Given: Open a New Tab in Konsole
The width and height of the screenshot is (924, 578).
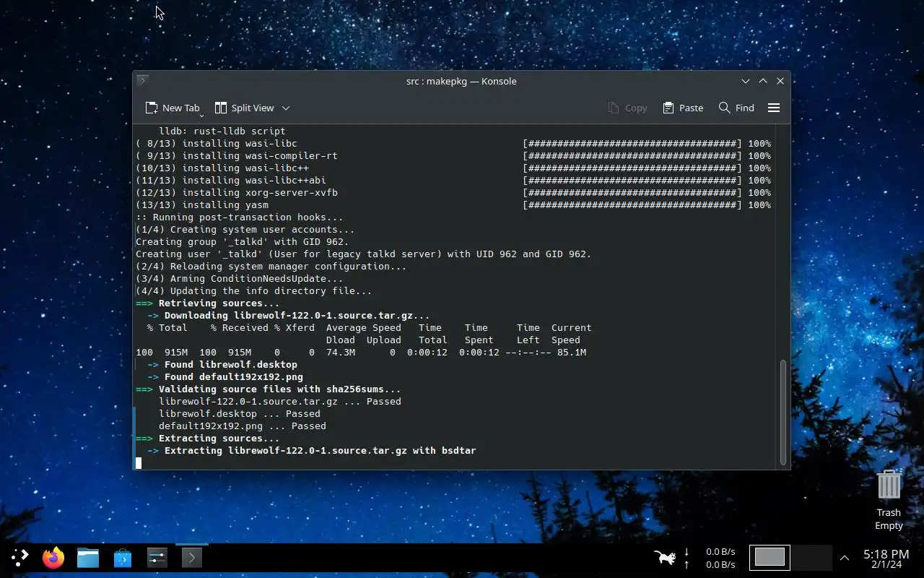Looking at the screenshot, I should [x=172, y=108].
